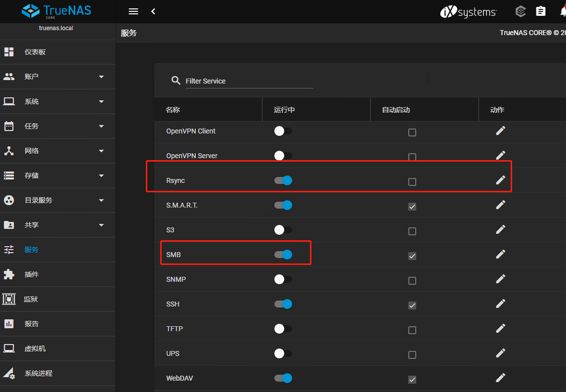Click the alerts bell icon
The height and width of the screenshot is (392, 566).
[x=563, y=11]
